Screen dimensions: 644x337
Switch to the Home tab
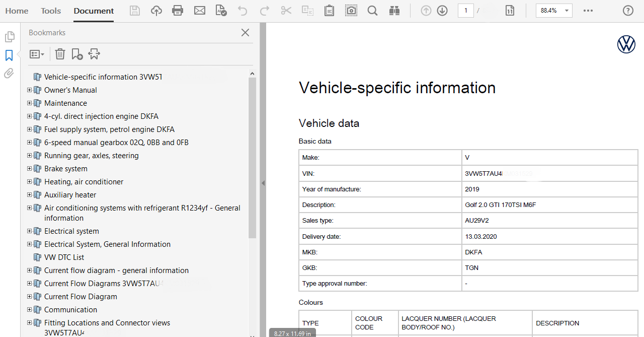17,11
